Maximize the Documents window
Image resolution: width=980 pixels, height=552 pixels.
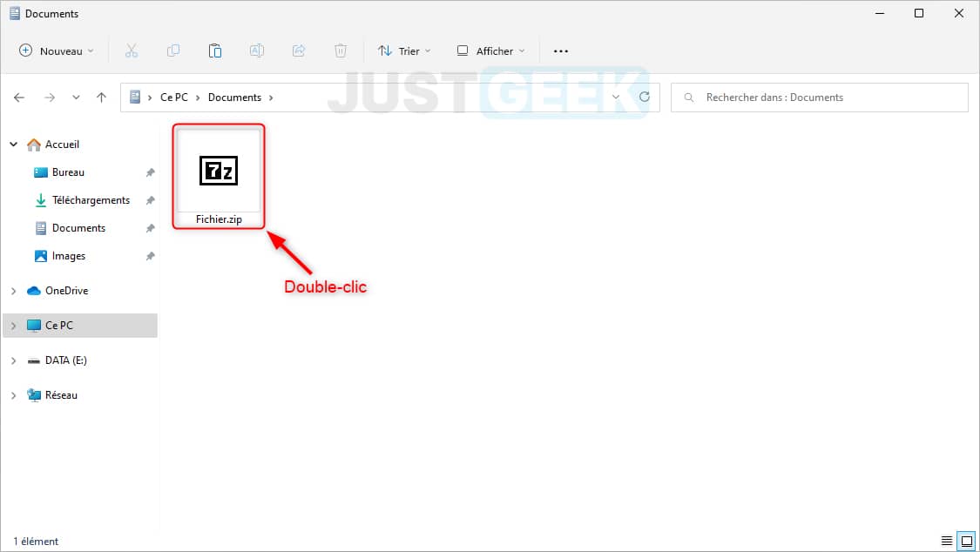[x=919, y=13]
